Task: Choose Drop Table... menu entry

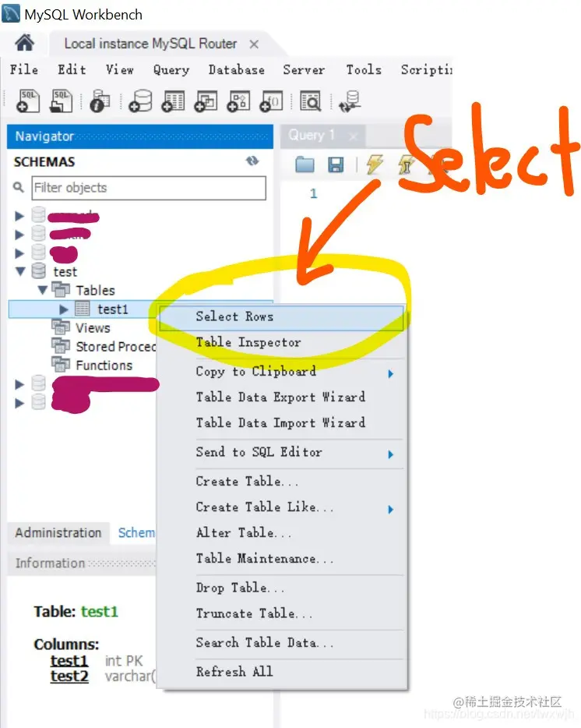Action: coord(281,588)
